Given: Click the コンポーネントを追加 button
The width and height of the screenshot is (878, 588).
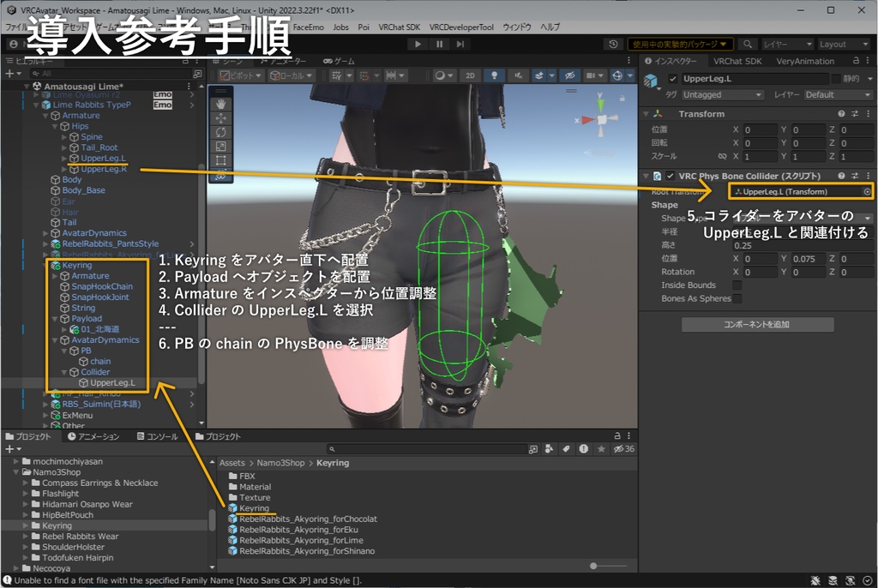Looking at the screenshot, I should [x=756, y=323].
